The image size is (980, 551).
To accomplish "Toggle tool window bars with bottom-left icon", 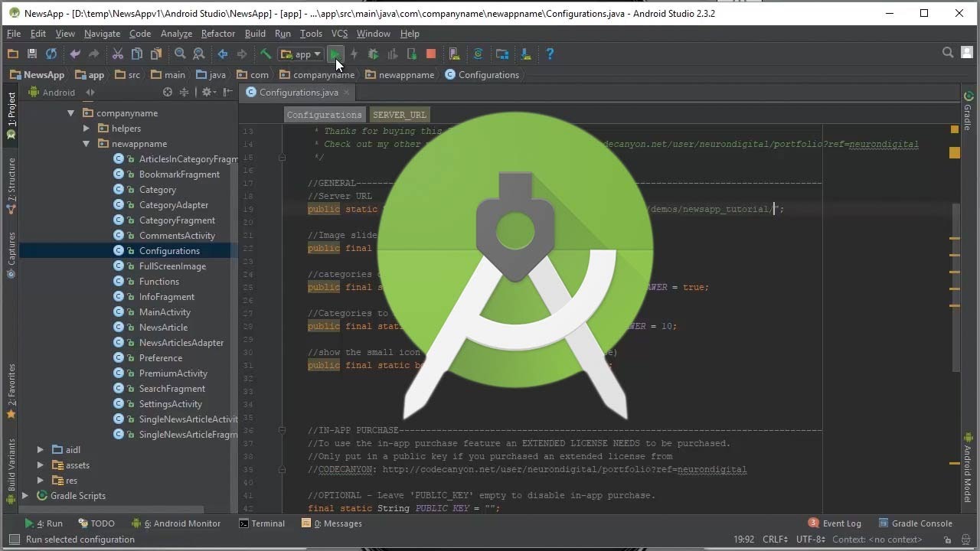I will coord(14,540).
